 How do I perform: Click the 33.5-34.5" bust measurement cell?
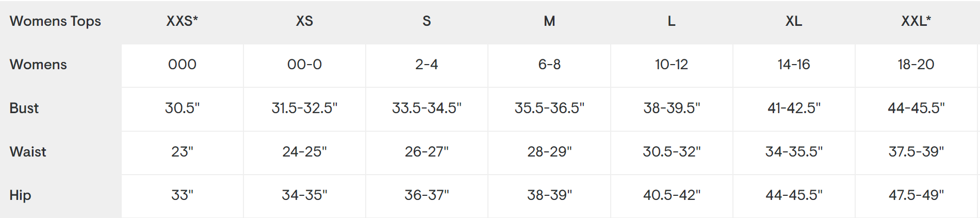pos(427,108)
